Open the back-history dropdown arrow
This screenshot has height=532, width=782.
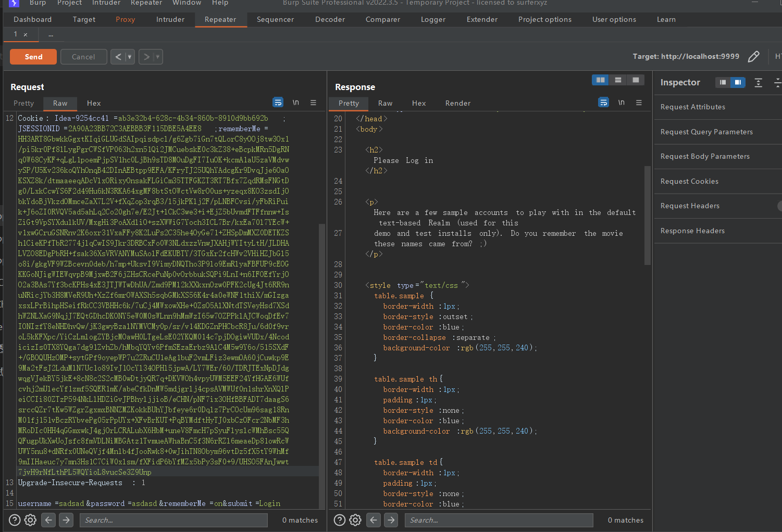pos(130,57)
